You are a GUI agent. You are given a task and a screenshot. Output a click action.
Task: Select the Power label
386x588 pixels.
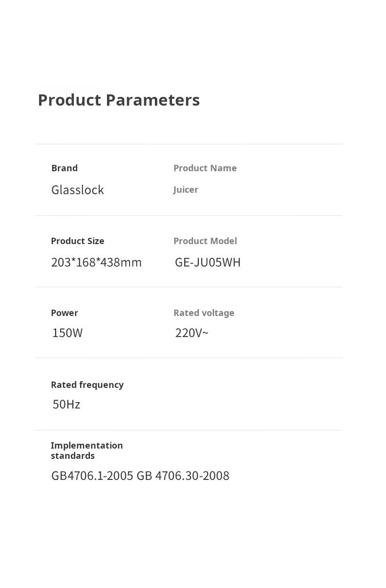coord(64,313)
